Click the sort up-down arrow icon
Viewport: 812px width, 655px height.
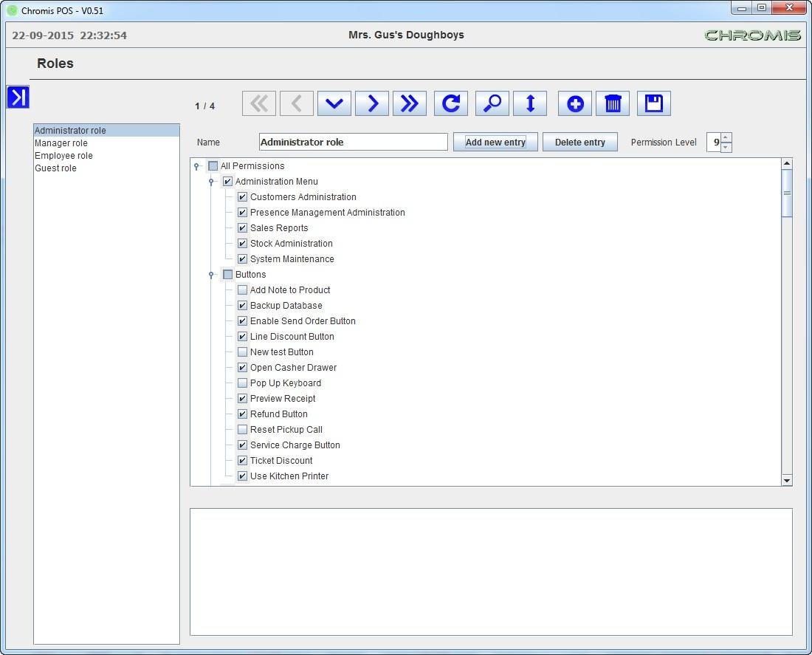pos(530,104)
